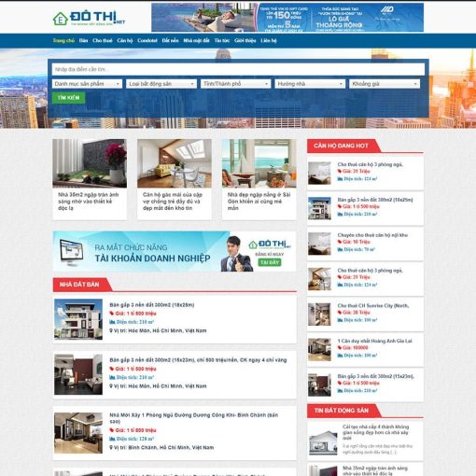The image size is (476, 476).
Task: Click price tag icon of first Nhà đất bán listing
Action: [112, 314]
